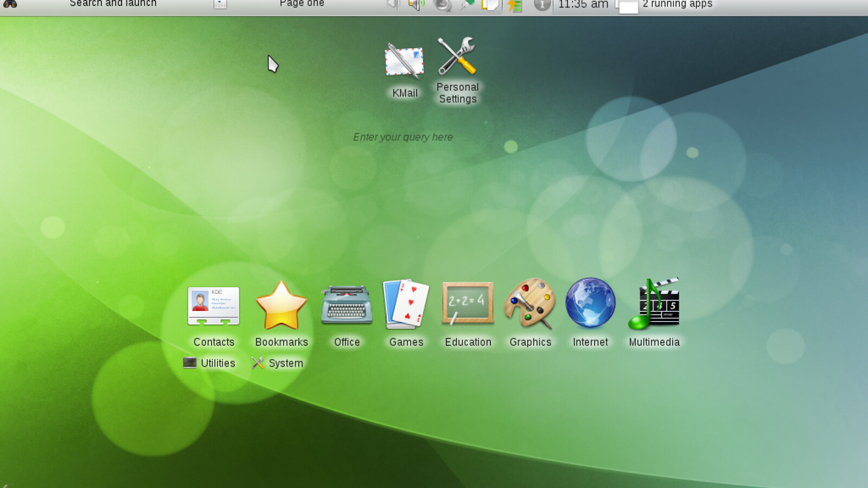Show the '2 running apps' list
This screenshot has height=488, width=868.
[677, 4]
